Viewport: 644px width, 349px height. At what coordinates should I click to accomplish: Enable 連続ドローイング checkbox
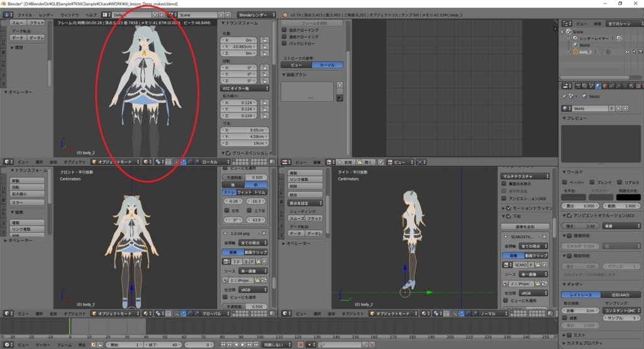point(284,36)
